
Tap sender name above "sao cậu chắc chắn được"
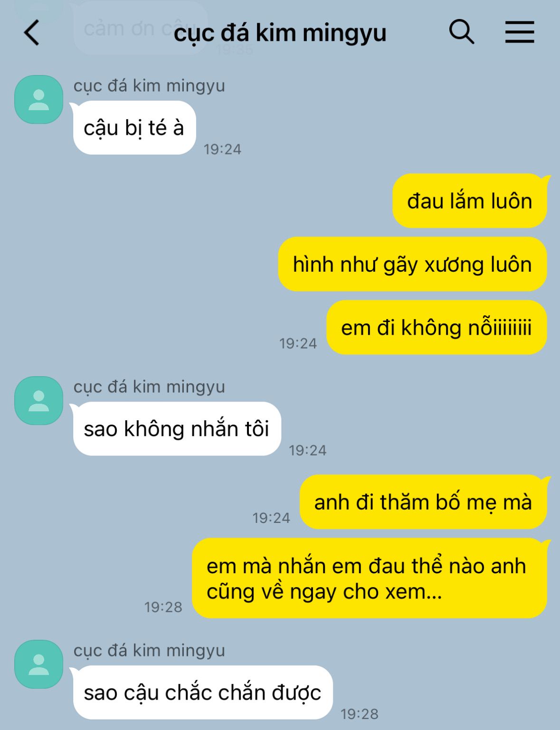point(149,651)
